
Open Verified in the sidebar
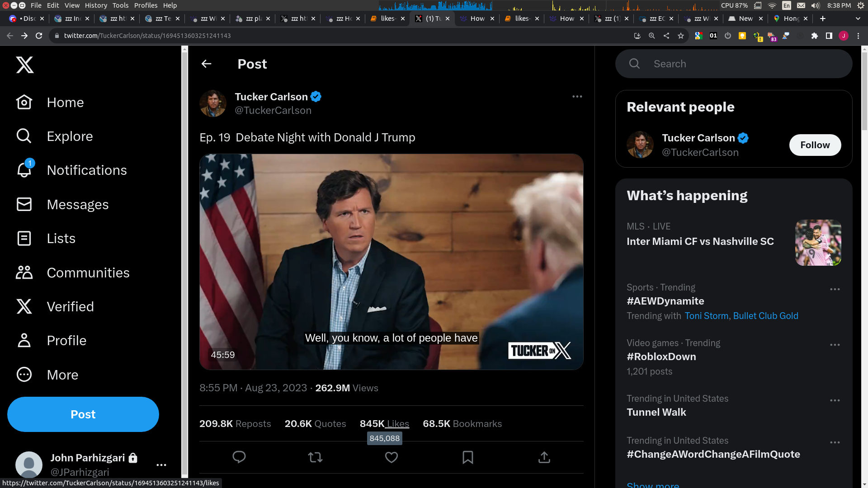(x=55, y=306)
